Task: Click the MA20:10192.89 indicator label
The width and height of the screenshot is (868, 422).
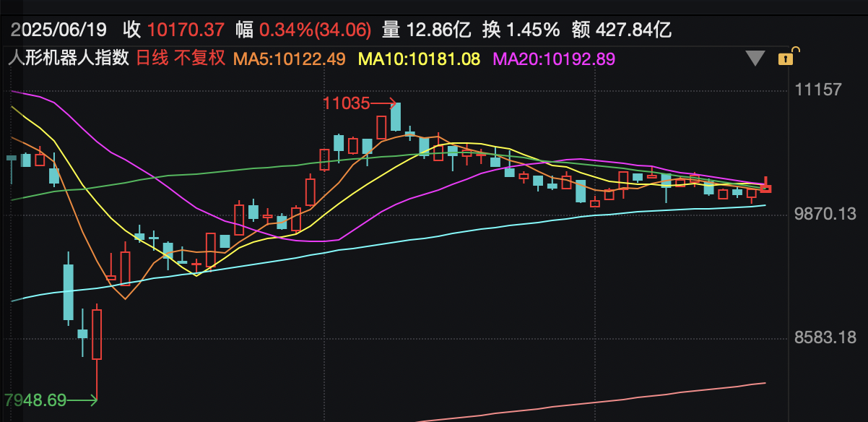Action: coord(554,59)
